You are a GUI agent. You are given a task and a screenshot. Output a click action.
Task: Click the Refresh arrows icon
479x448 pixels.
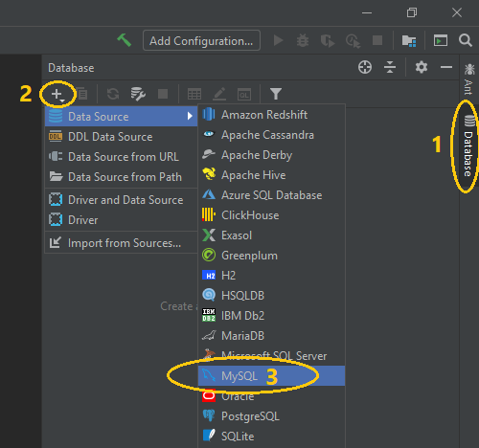pyautogui.click(x=113, y=94)
